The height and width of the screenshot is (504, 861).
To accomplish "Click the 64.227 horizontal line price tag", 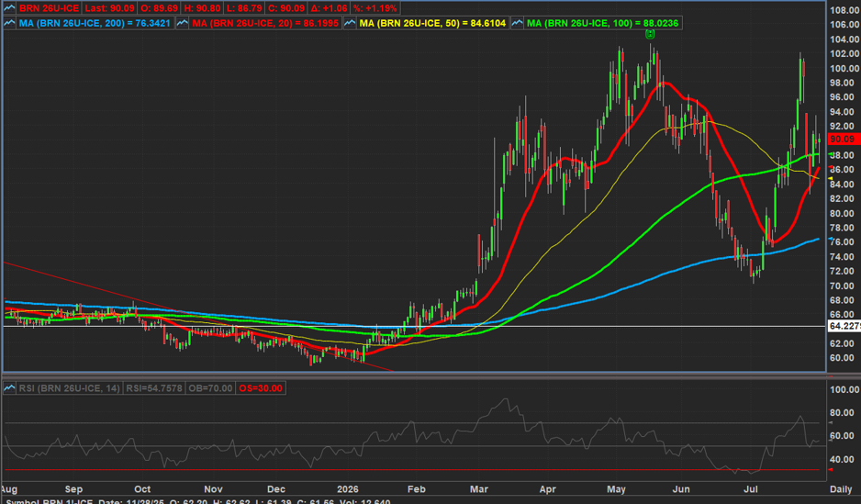I will [844, 326].
